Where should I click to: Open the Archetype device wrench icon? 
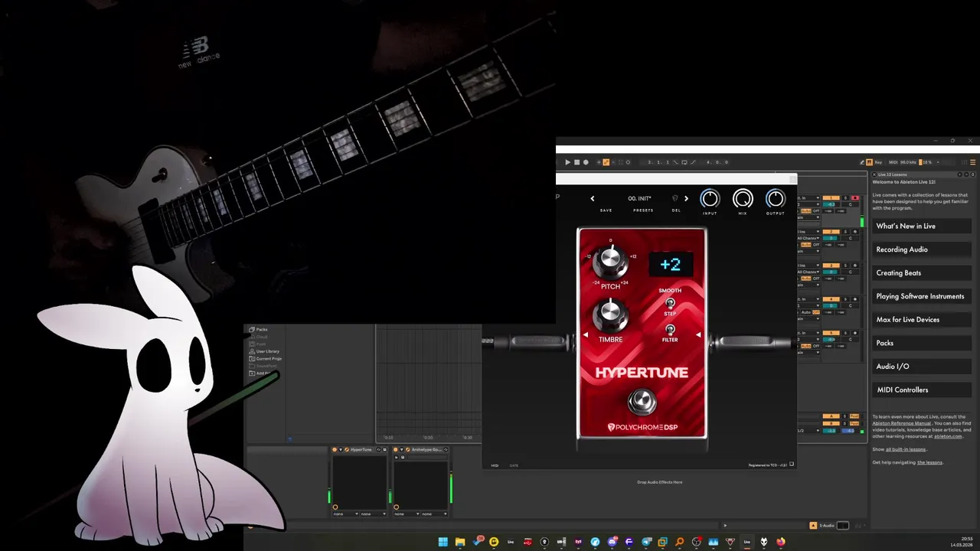click(x=408, y=449)
